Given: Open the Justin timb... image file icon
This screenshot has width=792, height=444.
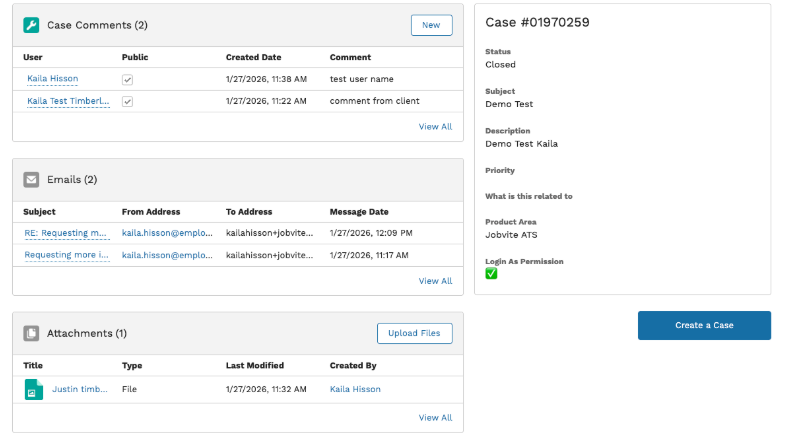Looking at the screenshot, I should 34,389.
